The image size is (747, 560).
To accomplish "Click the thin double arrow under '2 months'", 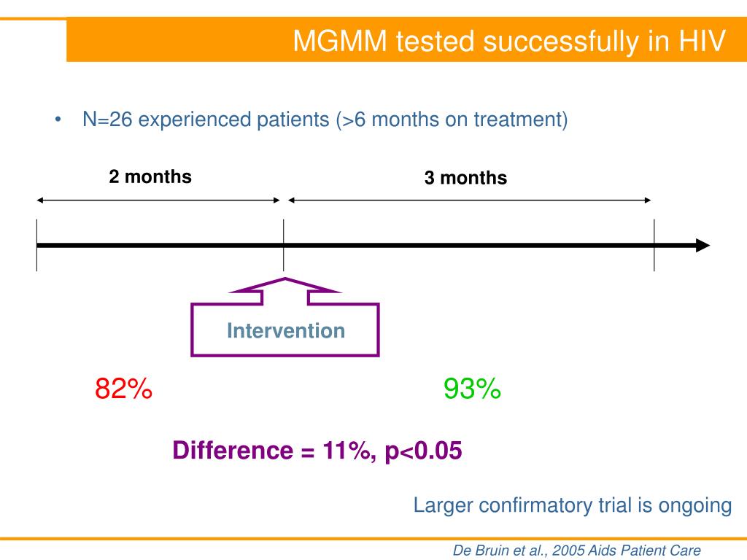I will [158, 201].
